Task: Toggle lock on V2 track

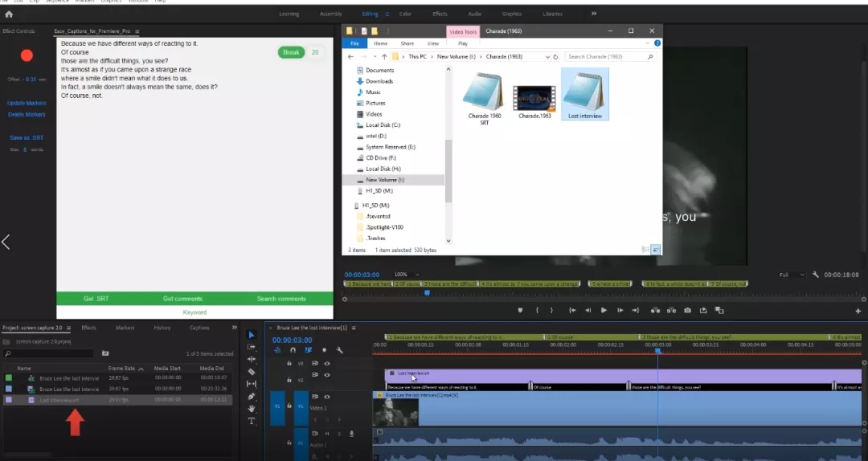Action: click(289, 380)
